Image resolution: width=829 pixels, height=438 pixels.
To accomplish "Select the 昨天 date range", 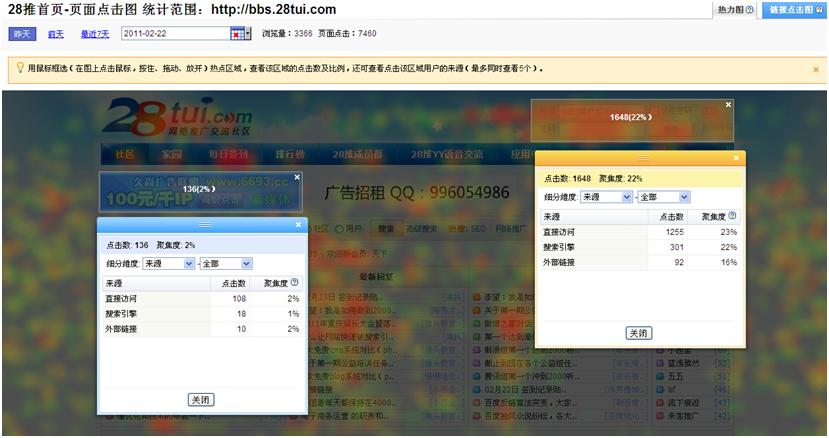I will (22, 34).
